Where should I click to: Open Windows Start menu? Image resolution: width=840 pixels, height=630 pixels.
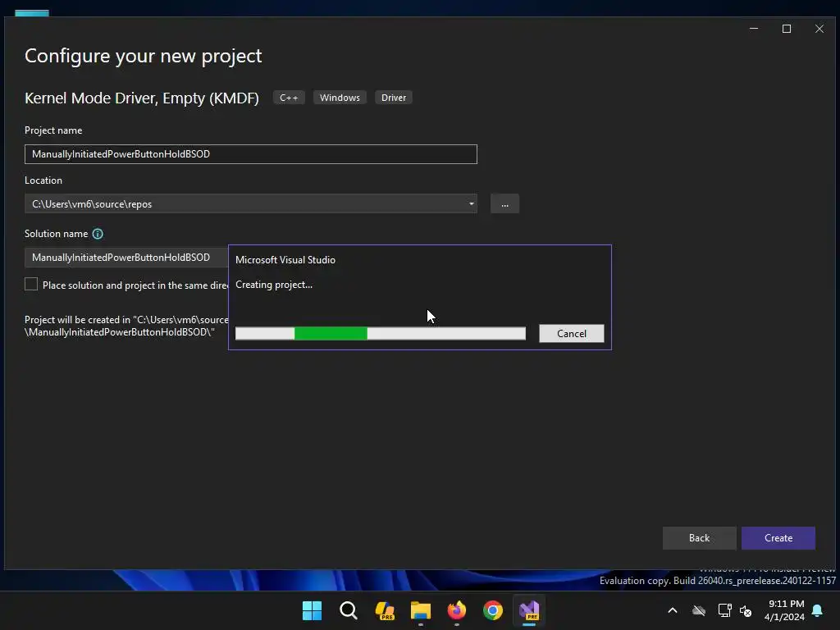312,610
